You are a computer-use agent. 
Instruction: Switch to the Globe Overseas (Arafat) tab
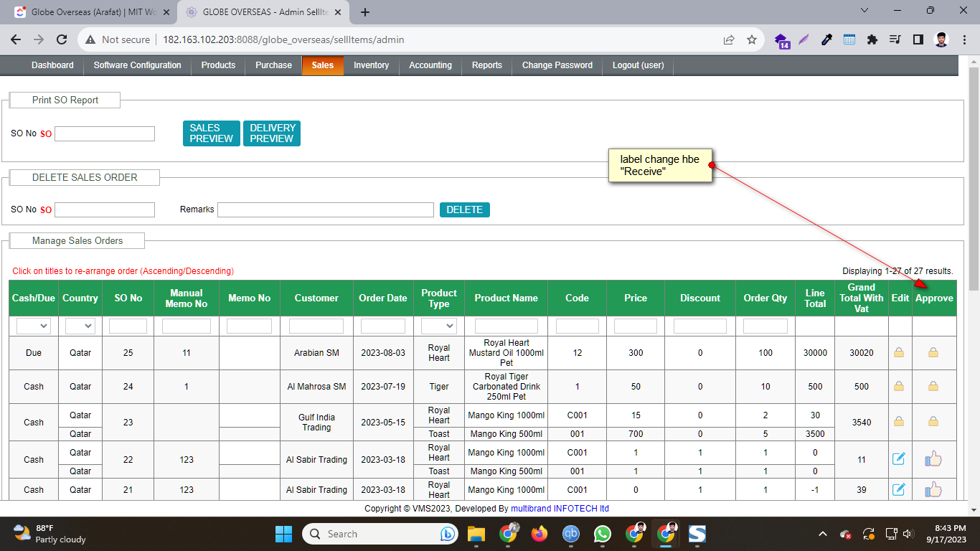(93, 12)
